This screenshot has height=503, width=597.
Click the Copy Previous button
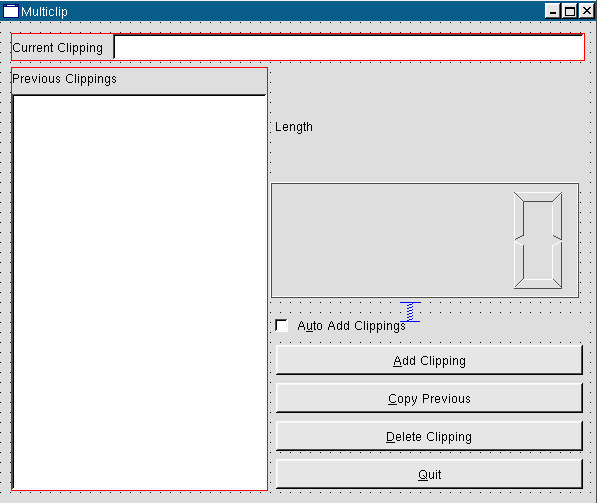coord(429,398)
